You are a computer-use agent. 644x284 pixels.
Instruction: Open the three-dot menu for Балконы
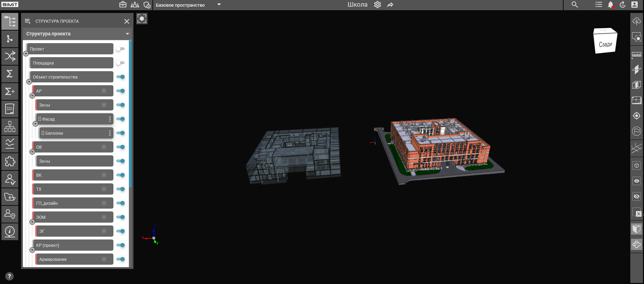click(x=110, y=133)
